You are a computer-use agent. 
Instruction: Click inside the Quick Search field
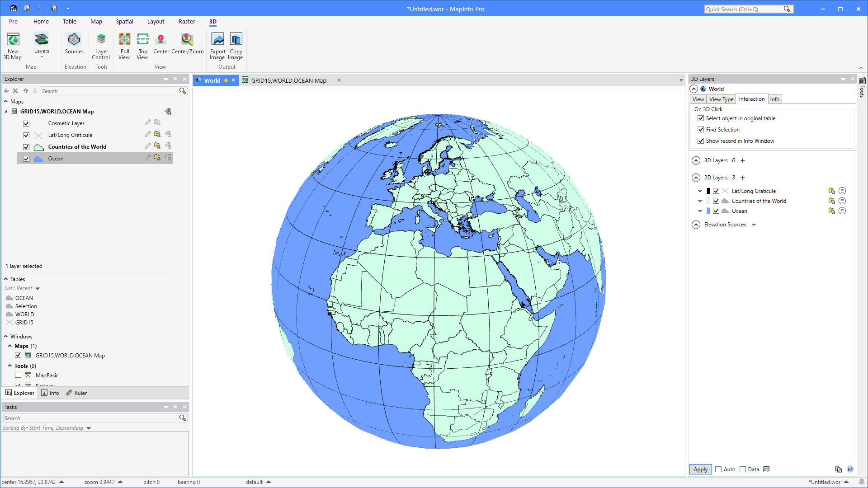[746, 9]
